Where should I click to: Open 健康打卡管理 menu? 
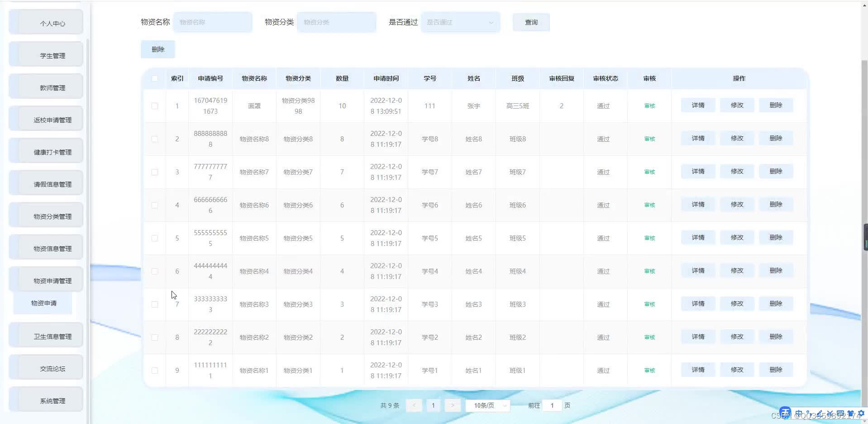coord(46,151)
